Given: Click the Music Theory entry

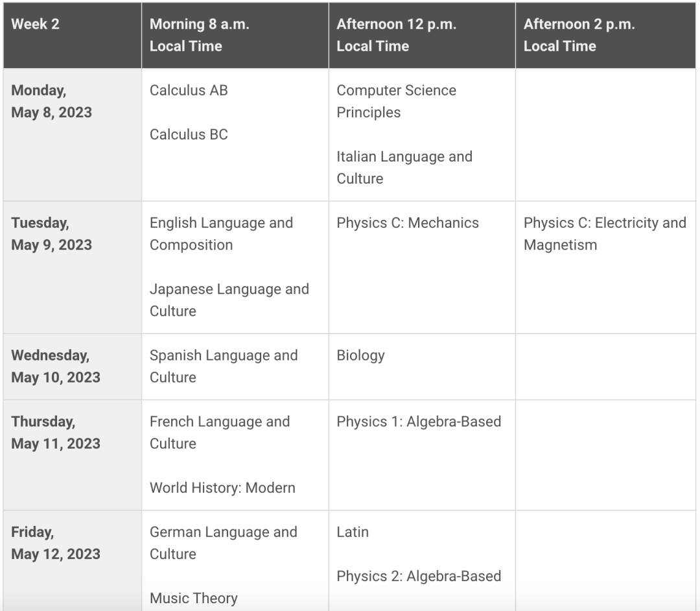Looking at the screenshot, I should click(x=193, y=598).
